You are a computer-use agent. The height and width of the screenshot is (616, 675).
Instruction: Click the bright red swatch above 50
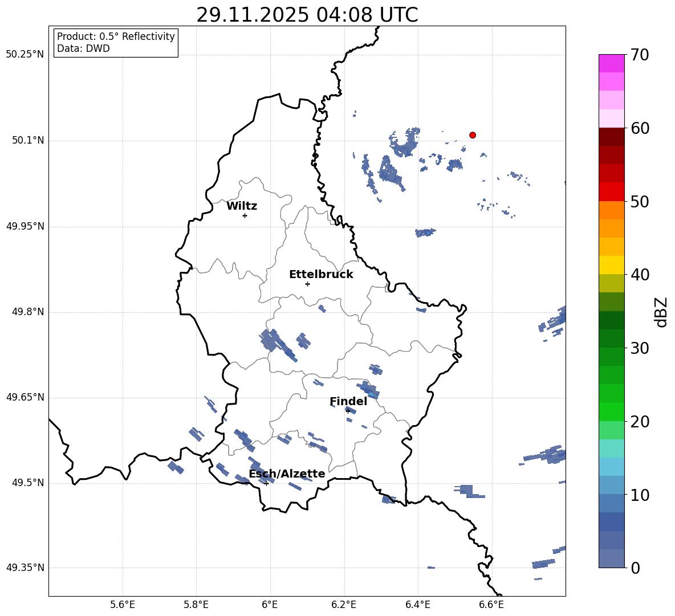coord(611,192)
